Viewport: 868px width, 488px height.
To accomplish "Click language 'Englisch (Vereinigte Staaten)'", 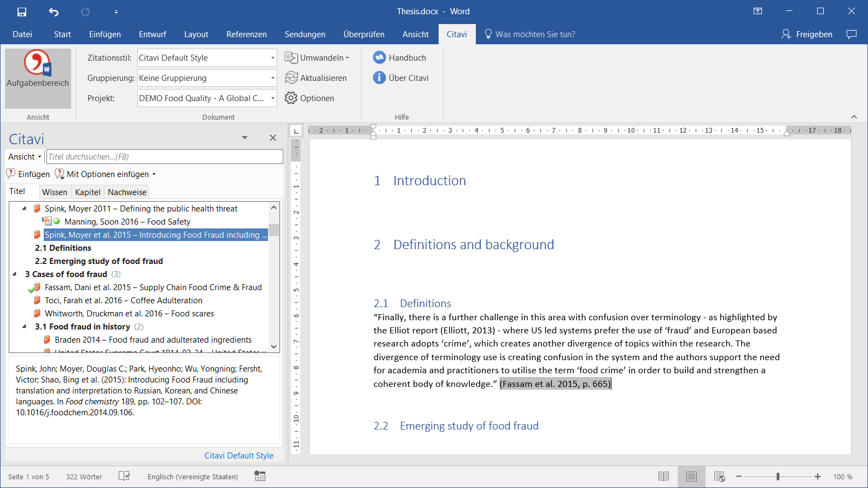I will tap(193, 477).
